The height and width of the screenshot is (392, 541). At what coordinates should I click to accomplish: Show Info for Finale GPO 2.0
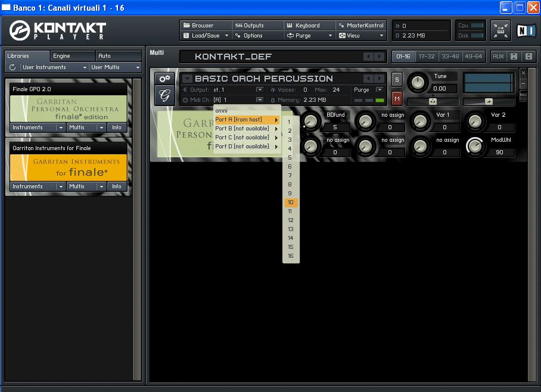pos(117,127)
